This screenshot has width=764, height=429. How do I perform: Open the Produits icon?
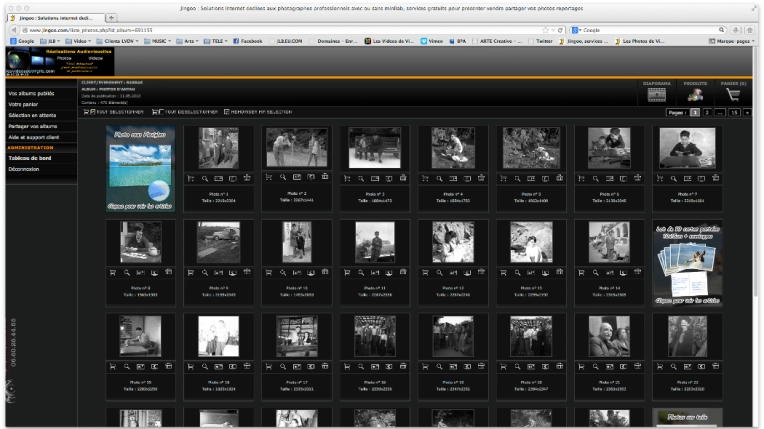point(695,95)
